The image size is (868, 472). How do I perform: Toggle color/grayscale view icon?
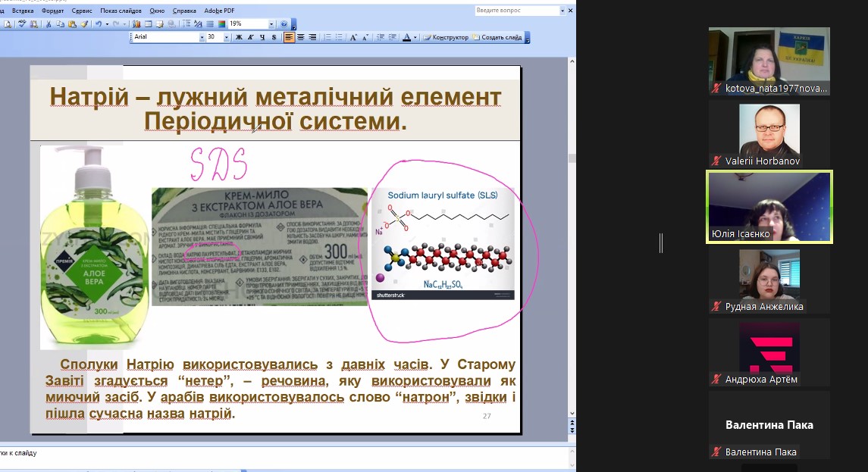pos(221,24)
